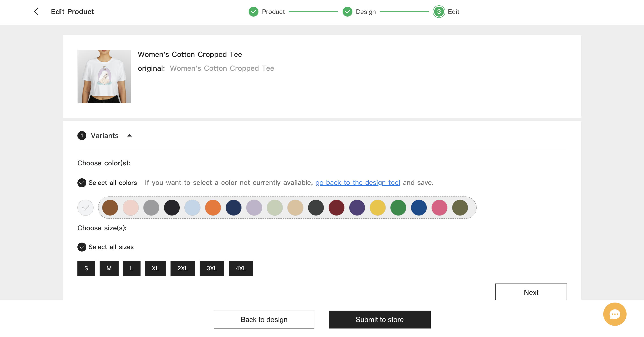Select the olive green color swatch
This screenshot has height=337, width=644.
pyautogui.click(x=460, y=207)
